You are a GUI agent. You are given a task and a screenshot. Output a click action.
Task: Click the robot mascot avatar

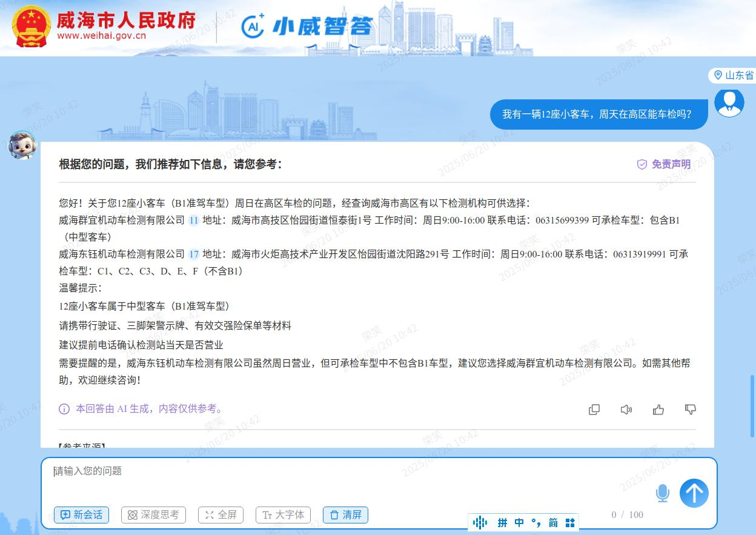point(22,145)
